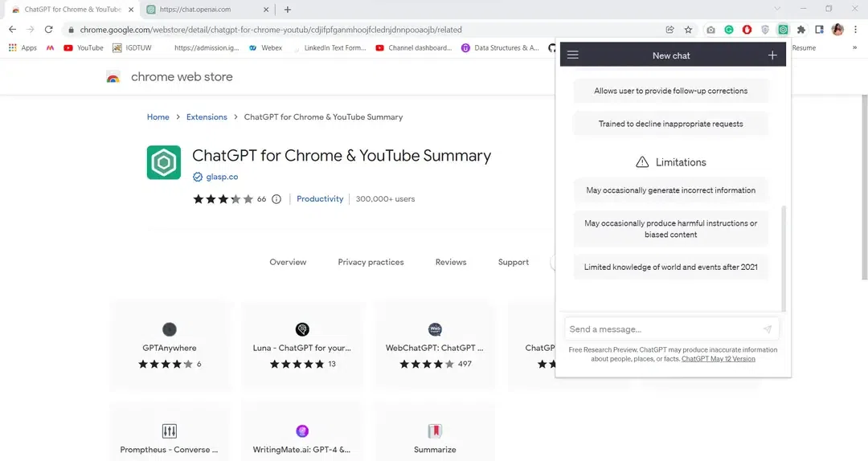Click the Grammarly extension icon
This screenshot has width=868, height=461.
[x=729, y=30]
